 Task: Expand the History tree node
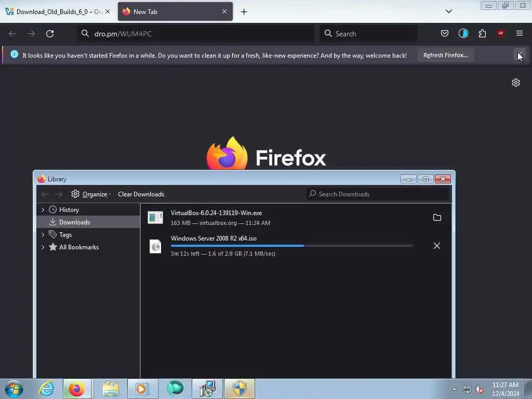point(43,210)
